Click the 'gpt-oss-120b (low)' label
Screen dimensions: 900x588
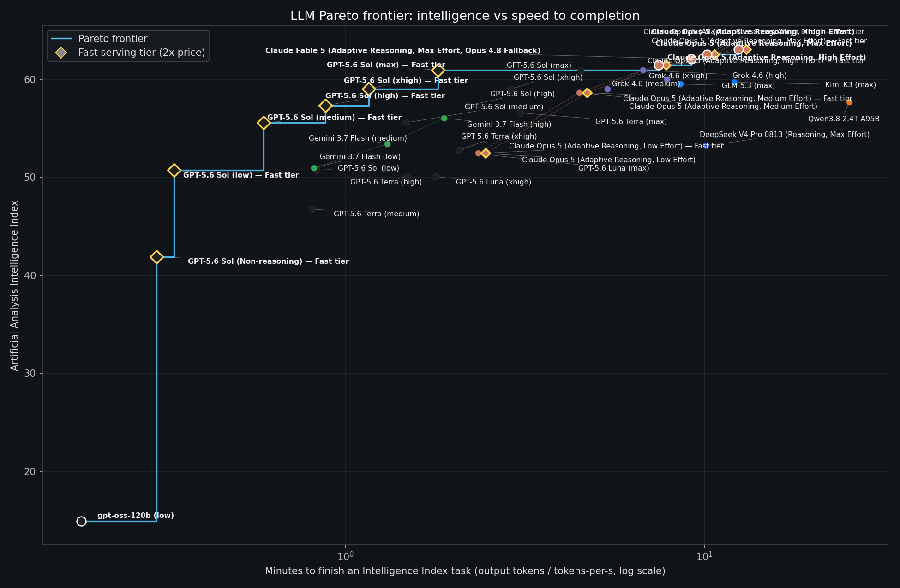(136, 516)
